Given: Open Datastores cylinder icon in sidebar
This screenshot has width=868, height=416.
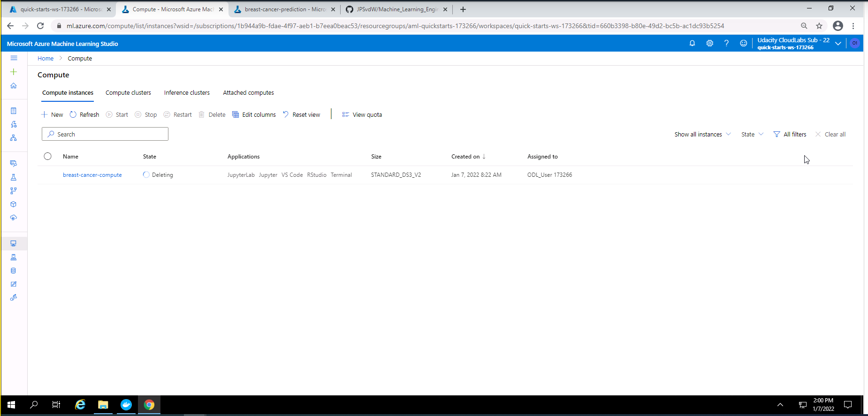Looking at the screenshot, I should coord(14,271).
